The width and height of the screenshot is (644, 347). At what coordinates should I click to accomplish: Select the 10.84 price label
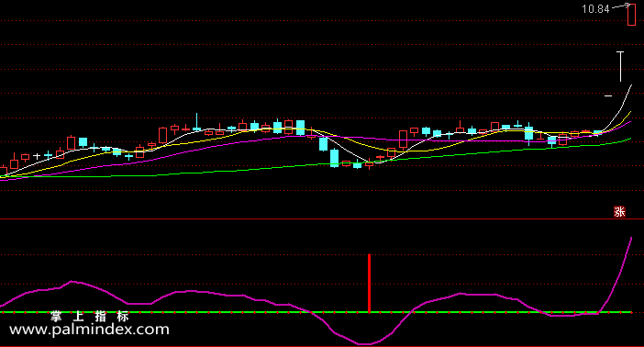pos(595,8)
